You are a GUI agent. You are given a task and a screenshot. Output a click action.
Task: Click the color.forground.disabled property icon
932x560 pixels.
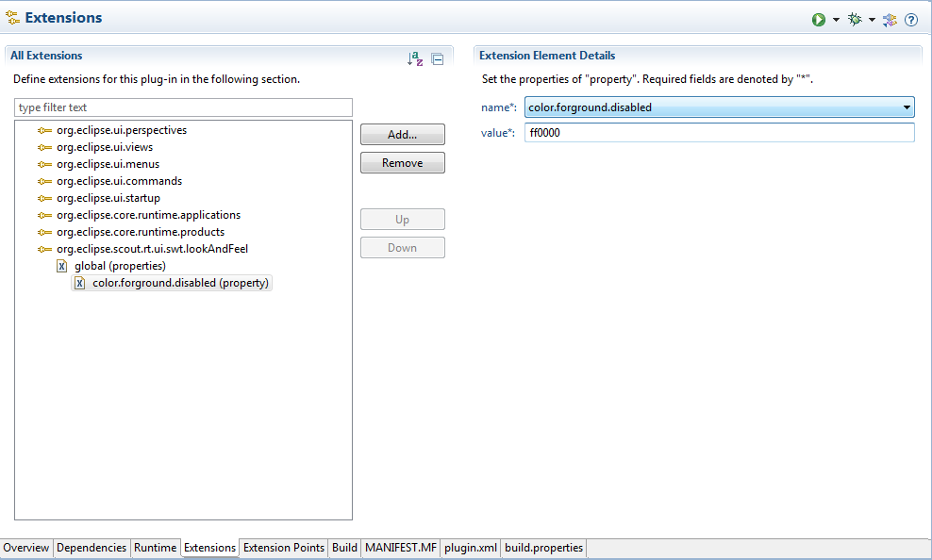[79, 283]
